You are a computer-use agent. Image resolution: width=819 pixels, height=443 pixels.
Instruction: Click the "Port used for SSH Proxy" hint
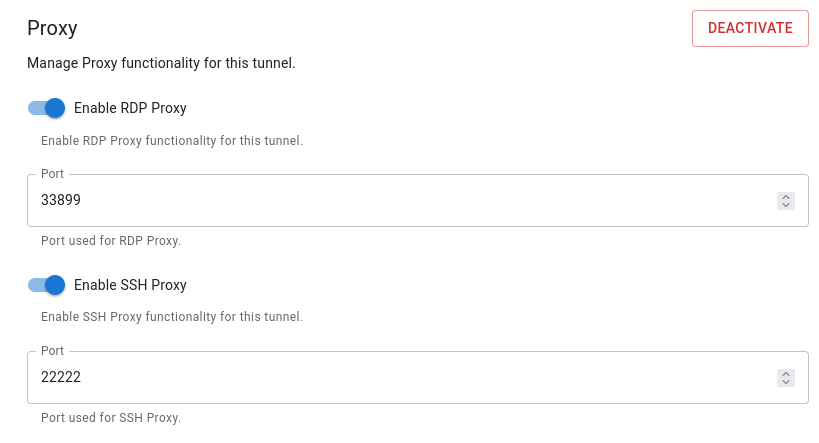110,417
